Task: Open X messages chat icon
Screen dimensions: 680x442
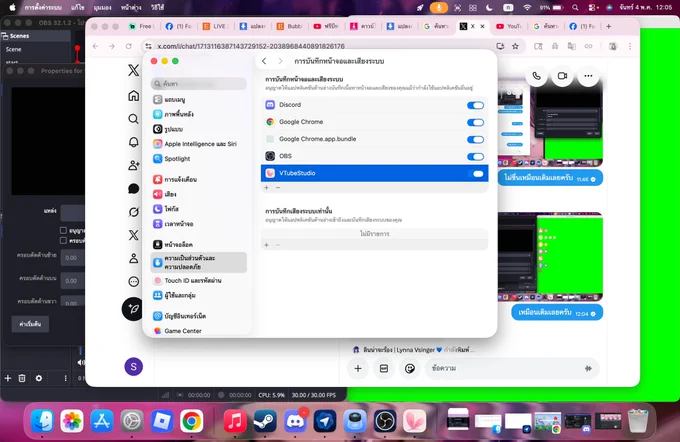Action: tap(134, 188)
